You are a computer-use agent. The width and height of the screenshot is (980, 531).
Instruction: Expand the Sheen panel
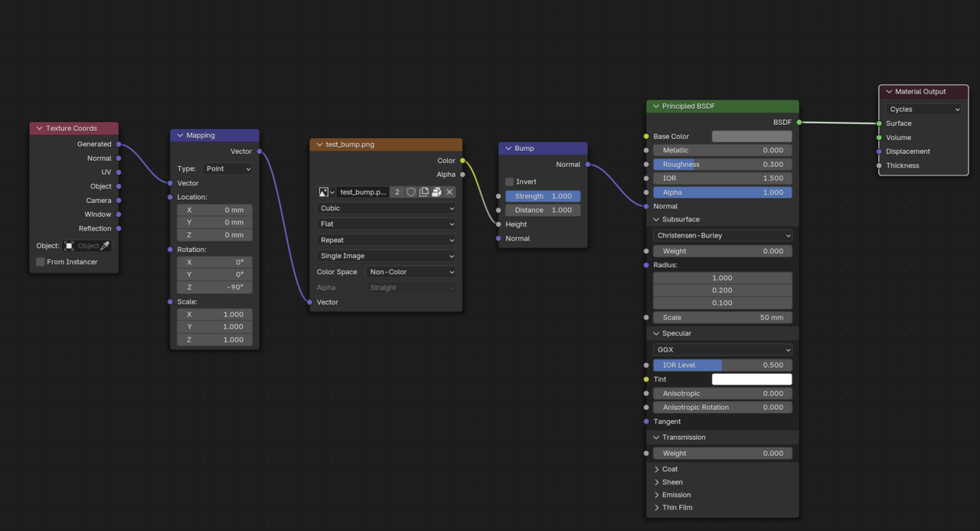point(656,482)
